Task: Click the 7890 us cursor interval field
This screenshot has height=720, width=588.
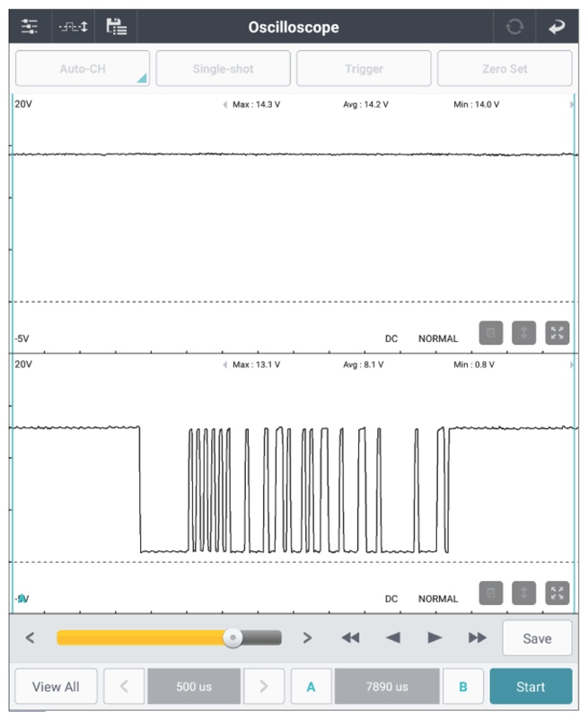Action: click(387, 687)
